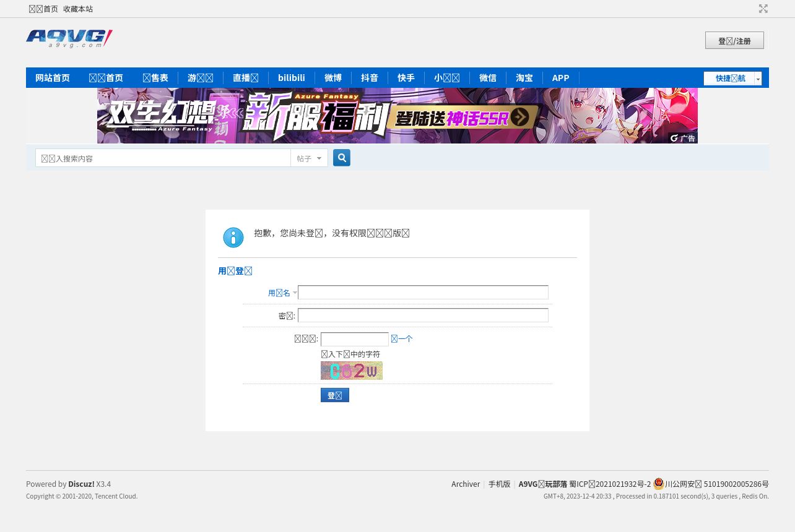
Task: Toggle widescreen view icon at top right
Action: [763, 9]
